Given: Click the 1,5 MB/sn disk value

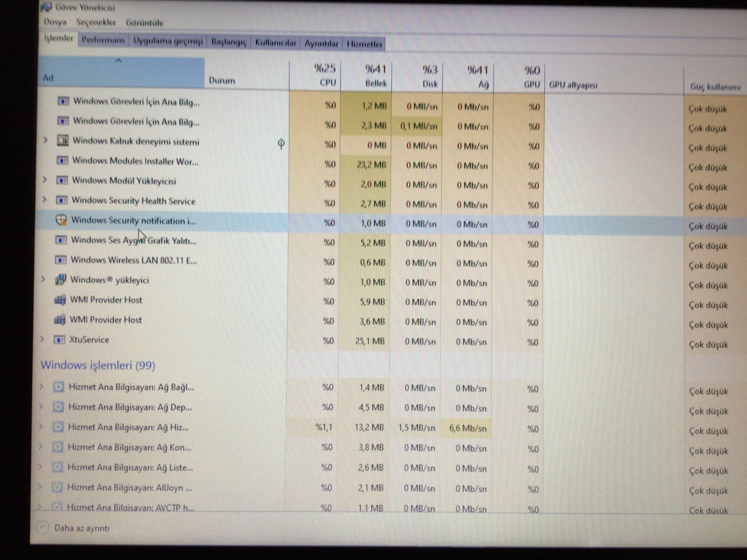Looking at the screenshot, I should tap(417, 428).
